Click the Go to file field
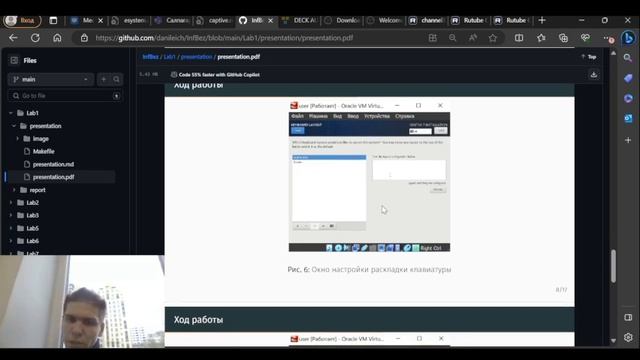 (65, 96)
